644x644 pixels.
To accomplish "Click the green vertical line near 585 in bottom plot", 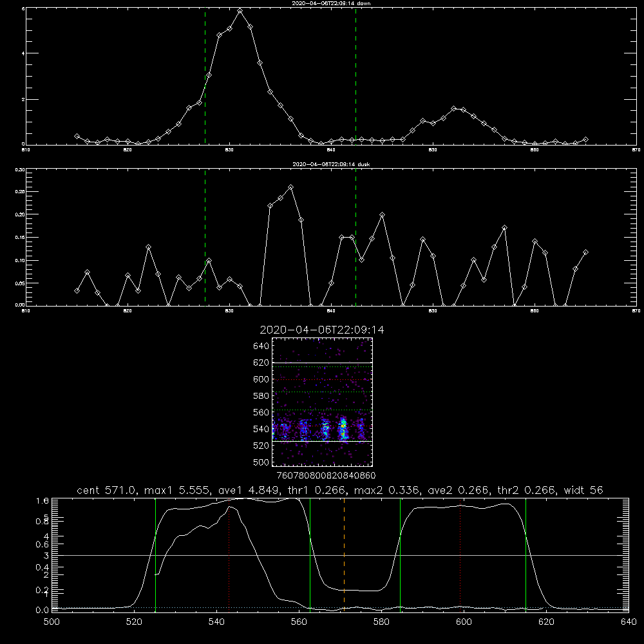I will click(400, 554).
